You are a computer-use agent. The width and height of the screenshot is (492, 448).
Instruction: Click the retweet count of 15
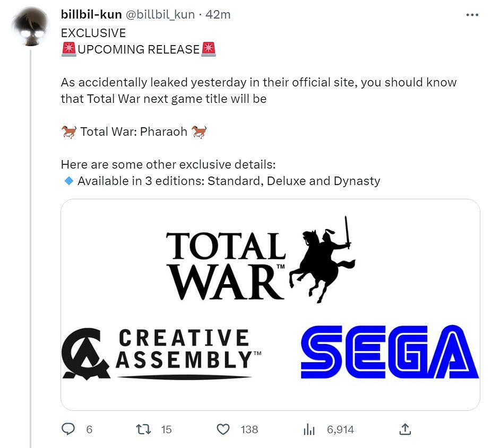click(167, 429)
